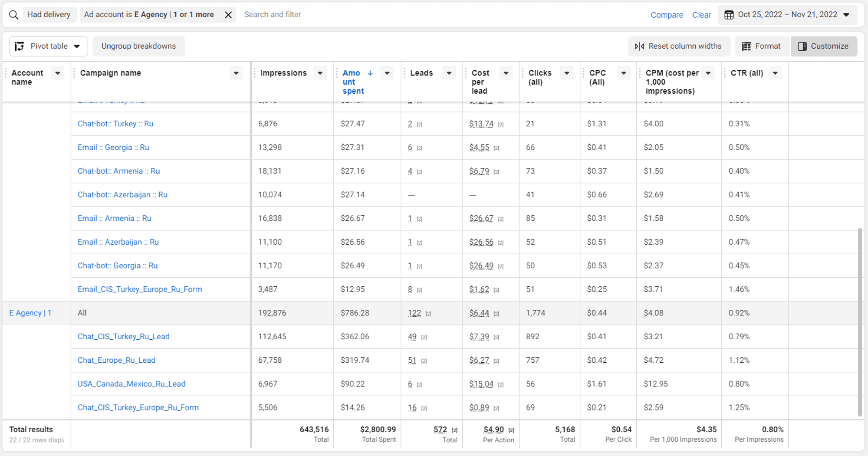Remove the Ad account filter chip
This screenshot has width=868, height=456.
228,15
